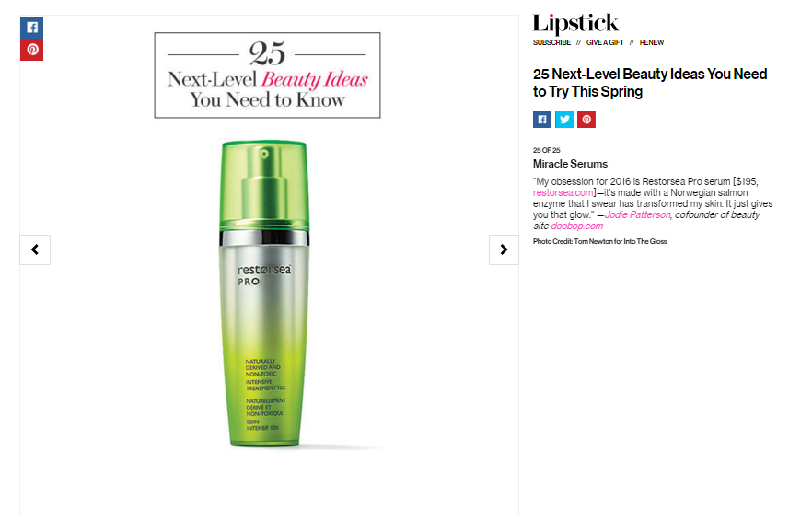Viewport: 789px width, 532px height.
Task: Share article on Facebook below headline
Action: [x=542, y=120]
